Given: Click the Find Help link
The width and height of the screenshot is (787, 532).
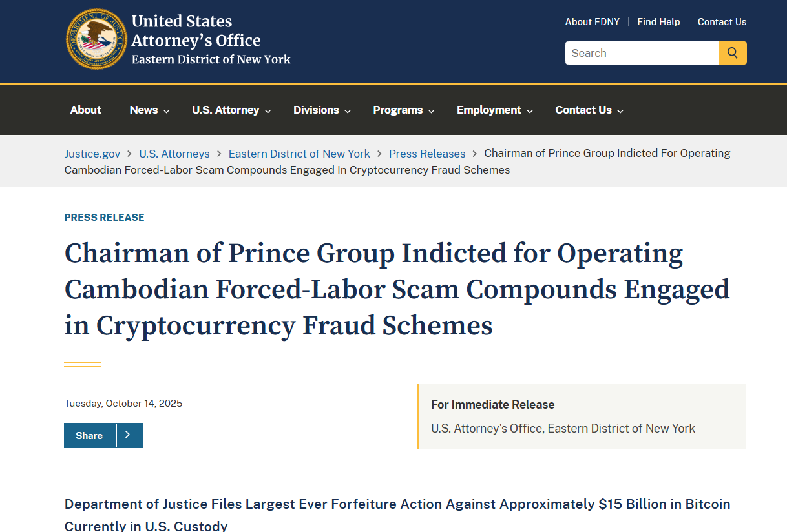Looking at the screenshot, I should [x=658, y=22].
